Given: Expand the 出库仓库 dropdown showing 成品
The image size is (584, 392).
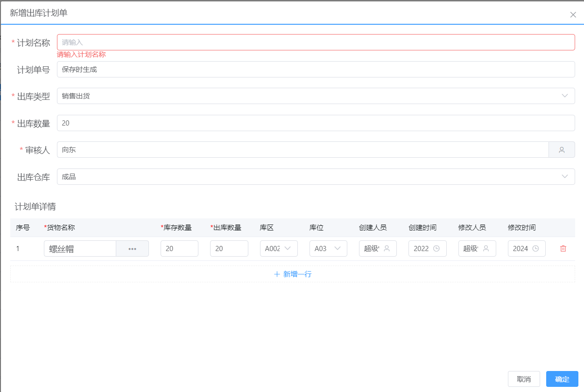Looking at the screenshot, I should pyautogui.click(x=316, y=176).
